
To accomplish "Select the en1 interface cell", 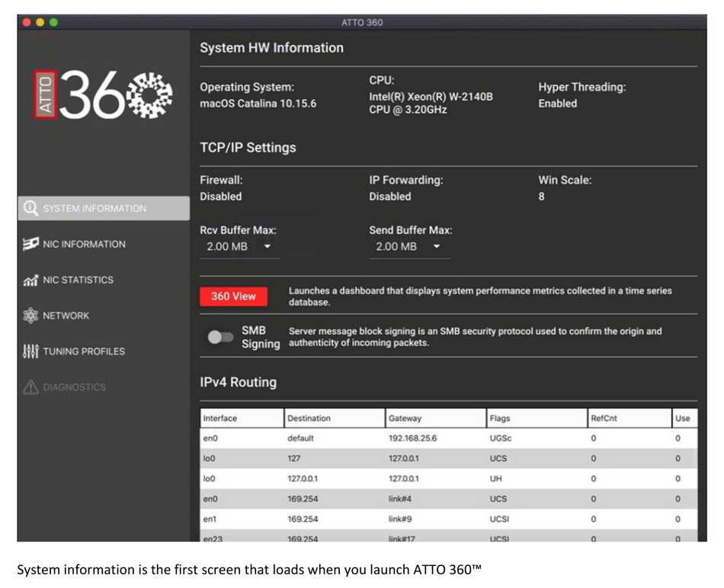I will pyautogui.click(x=210, y=519).
